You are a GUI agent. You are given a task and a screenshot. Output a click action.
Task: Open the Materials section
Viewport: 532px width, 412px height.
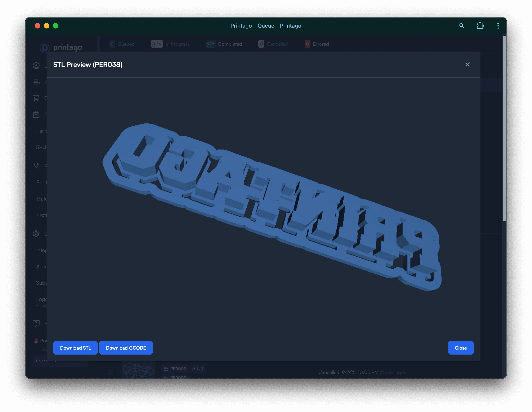(41, 199)
